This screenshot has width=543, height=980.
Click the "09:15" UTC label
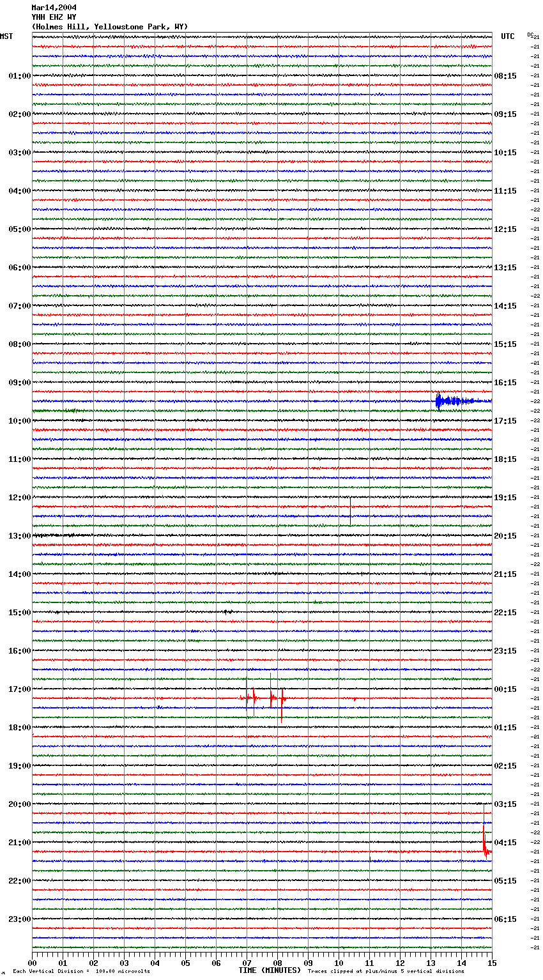click(x=505, y=114)
